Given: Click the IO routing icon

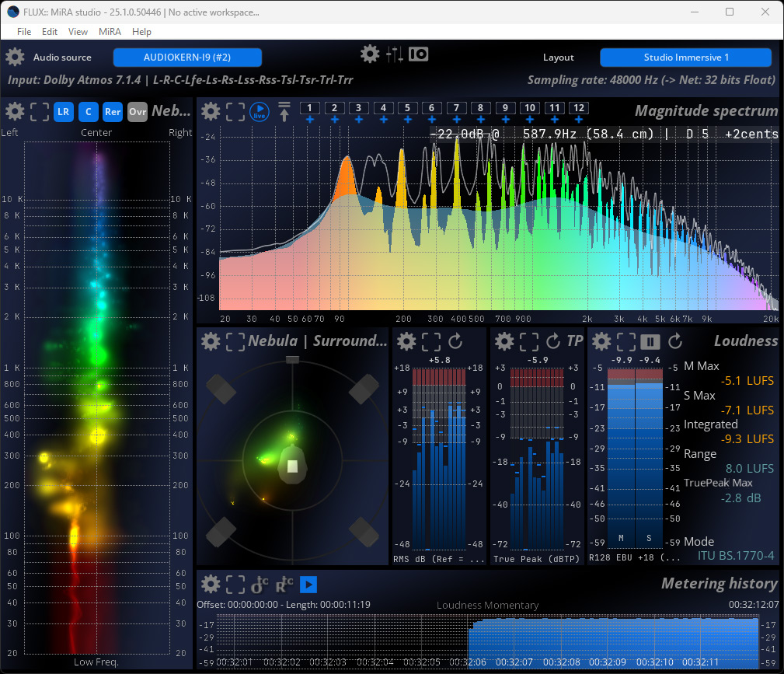Looking at the screenshot, I should [x=419, y=54].
